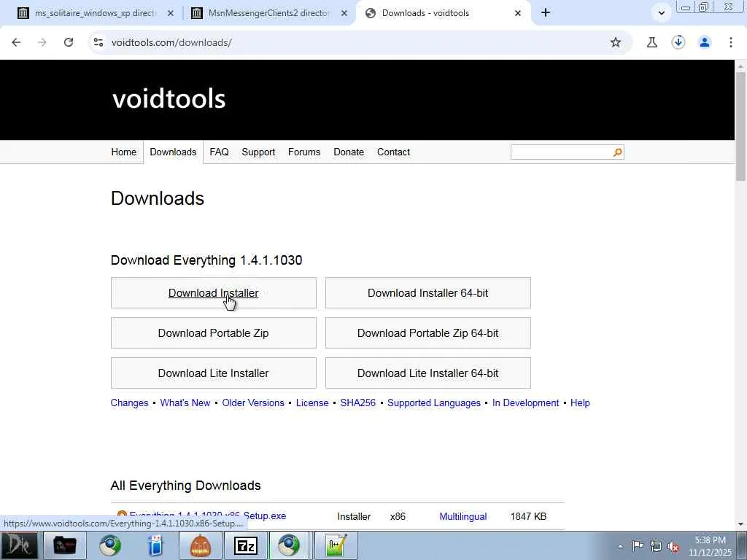Open the Chrome three-dot menu
This screenshot has width=747, height=560.
[731, 42]
